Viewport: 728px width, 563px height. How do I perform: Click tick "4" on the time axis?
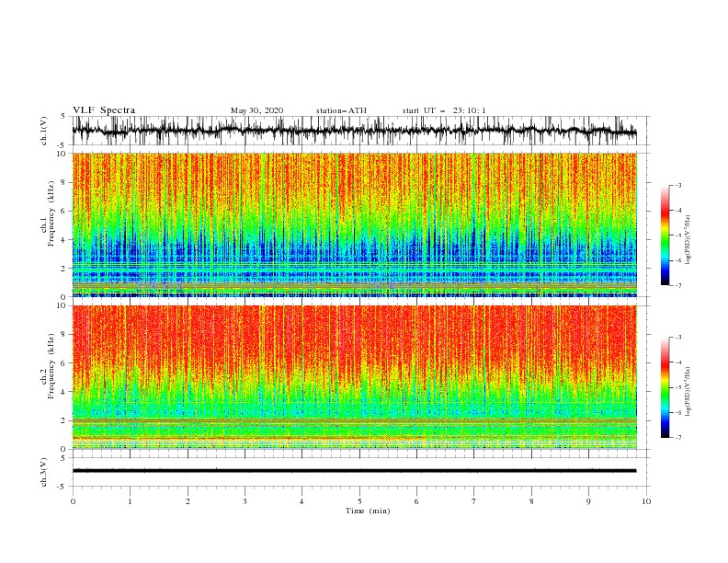click(301, 501)
